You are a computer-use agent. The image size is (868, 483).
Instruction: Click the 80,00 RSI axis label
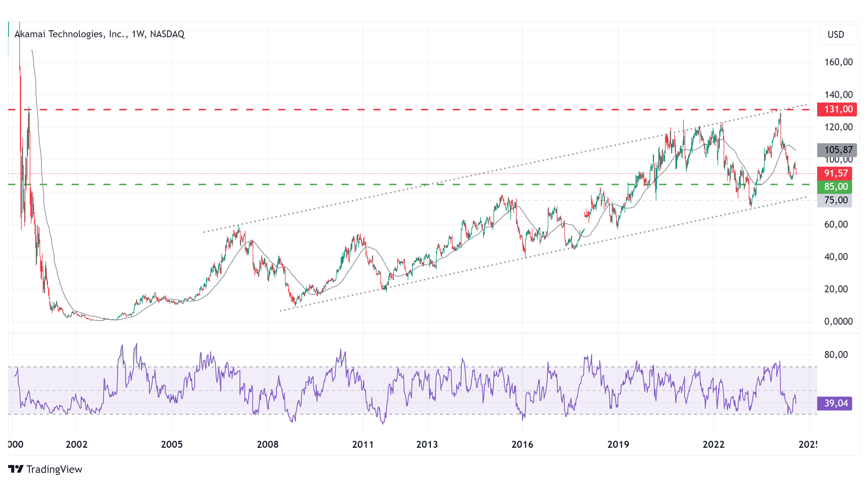tap(836, 354)
